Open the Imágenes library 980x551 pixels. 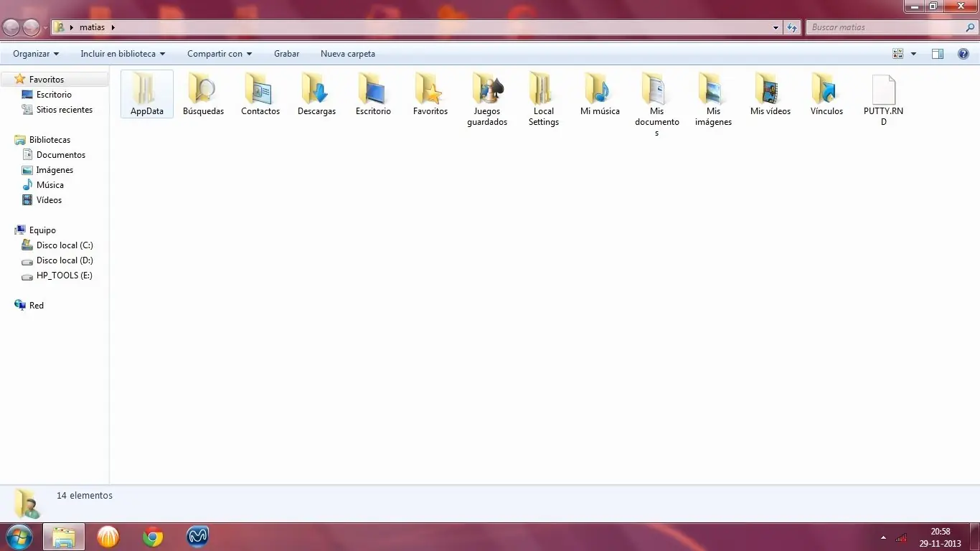coord(55,170)
